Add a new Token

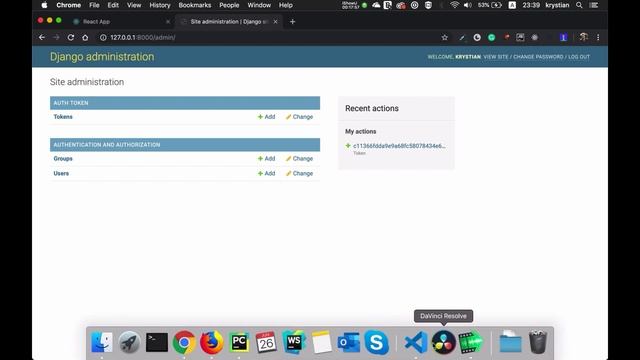click(267, 117)
